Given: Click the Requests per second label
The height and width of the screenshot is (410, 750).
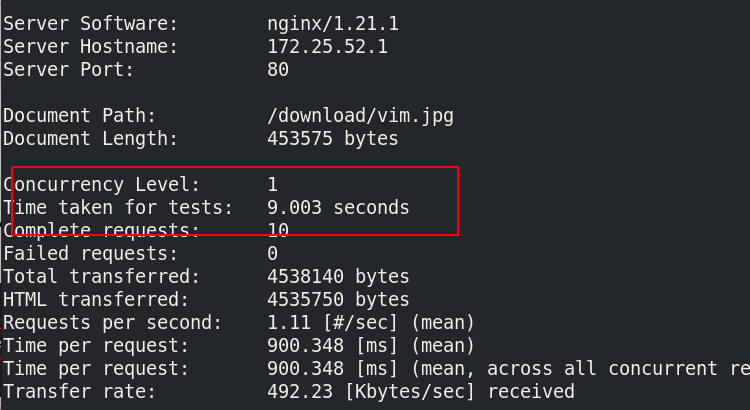Looking at the screenshot, I should click(112, 322).
